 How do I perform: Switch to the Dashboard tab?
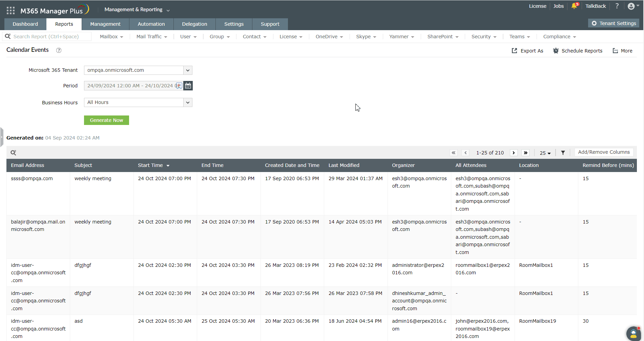click(25, 24)
